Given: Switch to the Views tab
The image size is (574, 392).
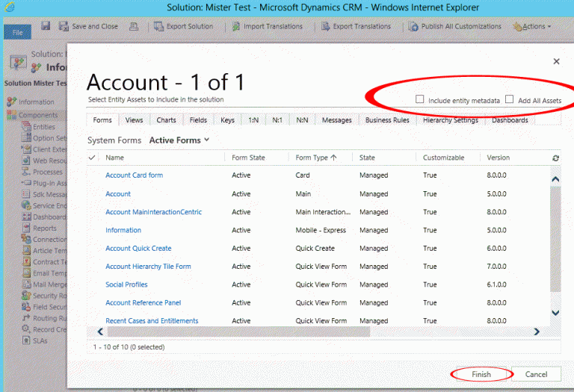Looking at the screenshot, I should 134,120.
